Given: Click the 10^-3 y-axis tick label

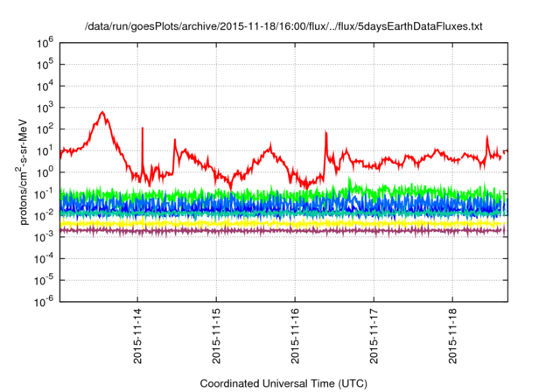Looking at the screenshot, I should click(45, 237).
